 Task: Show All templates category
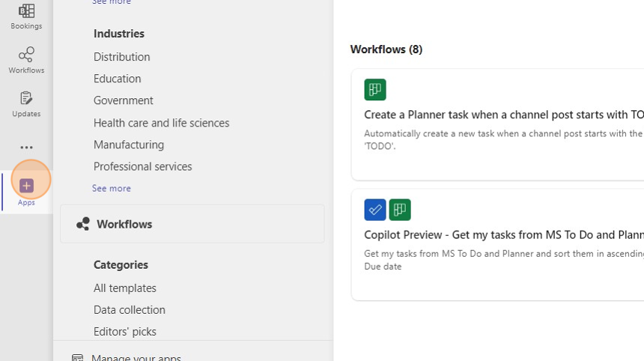[124, 288]
